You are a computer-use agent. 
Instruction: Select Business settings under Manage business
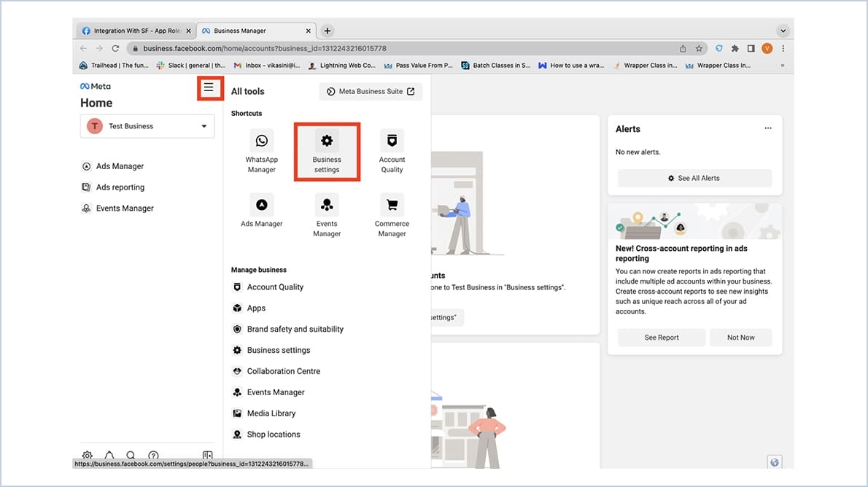click(272, 351)
